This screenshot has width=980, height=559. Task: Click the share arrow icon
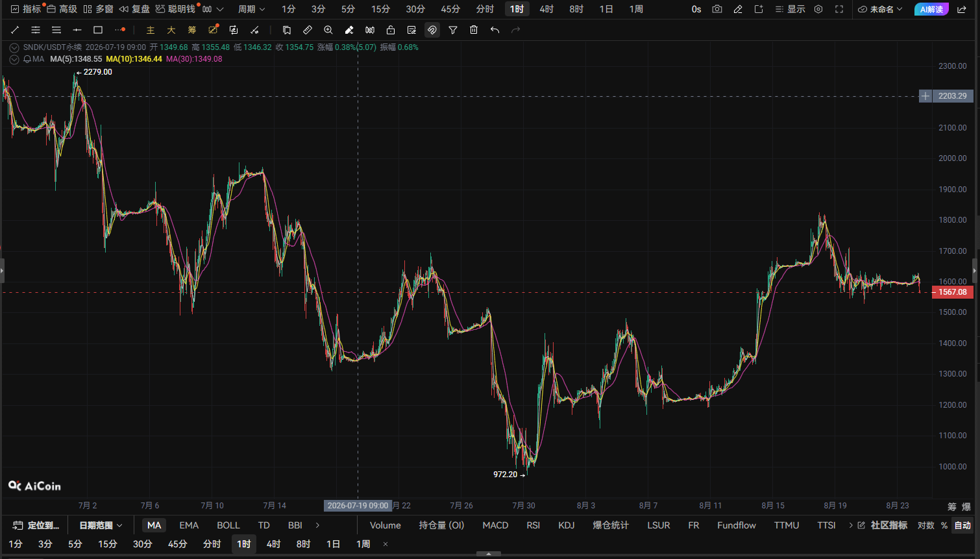962,9
